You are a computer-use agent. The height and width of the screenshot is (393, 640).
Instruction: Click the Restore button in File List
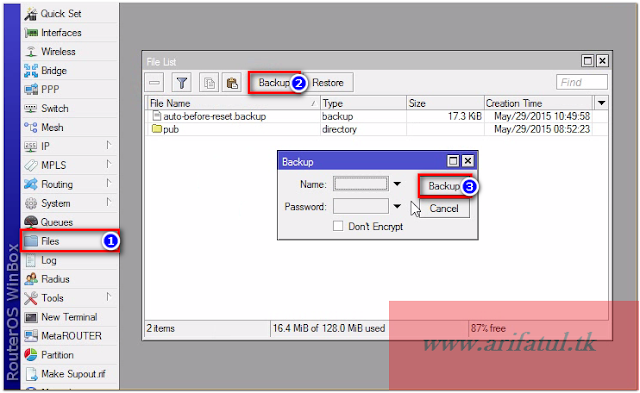(328, 83)
